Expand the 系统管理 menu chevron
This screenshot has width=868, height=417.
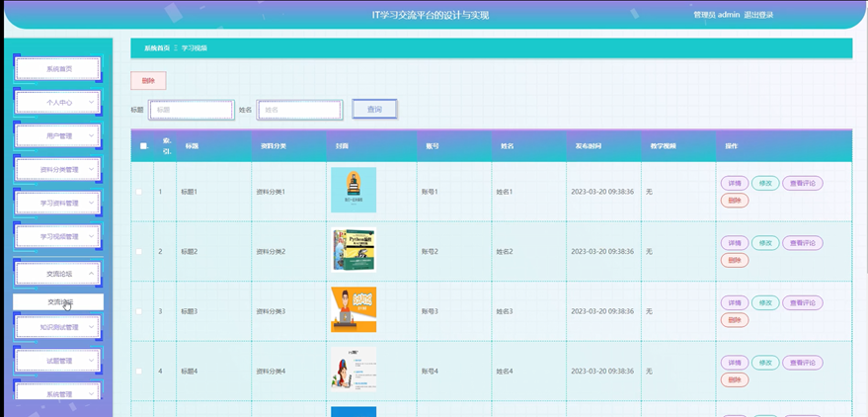[x=91, y=394]
